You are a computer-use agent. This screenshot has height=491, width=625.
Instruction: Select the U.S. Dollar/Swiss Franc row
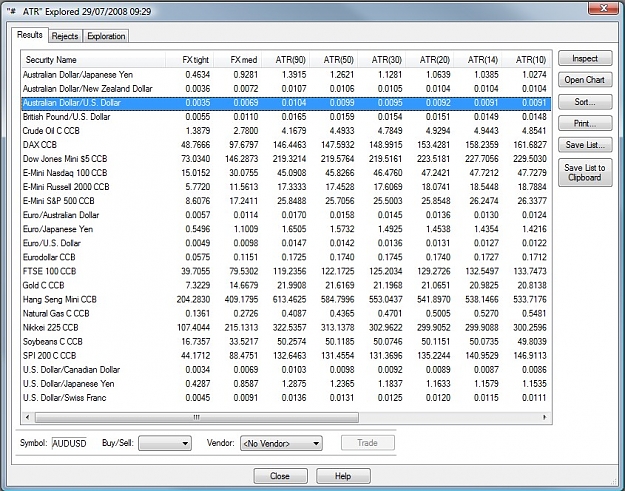tap(286, 398)
